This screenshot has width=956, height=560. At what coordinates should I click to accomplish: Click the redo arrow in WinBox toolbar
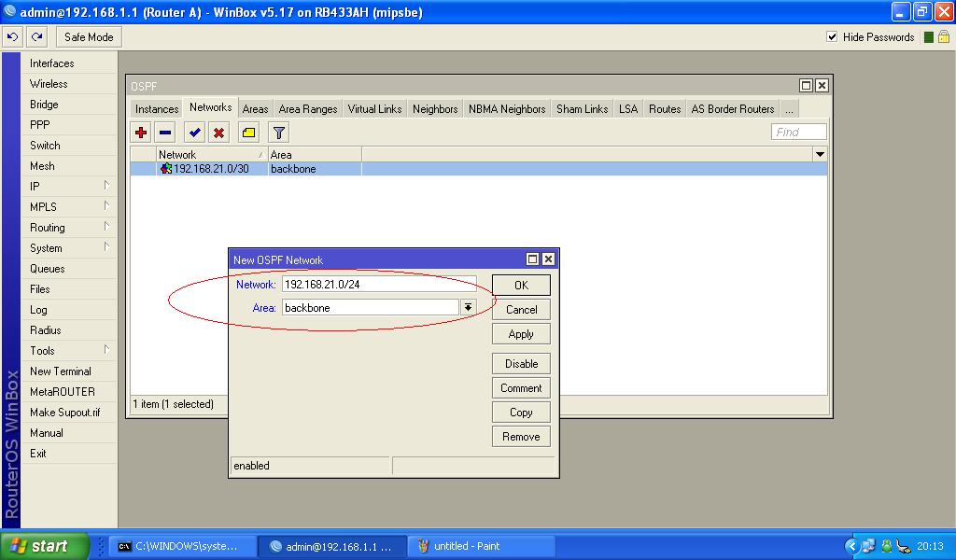36,37
